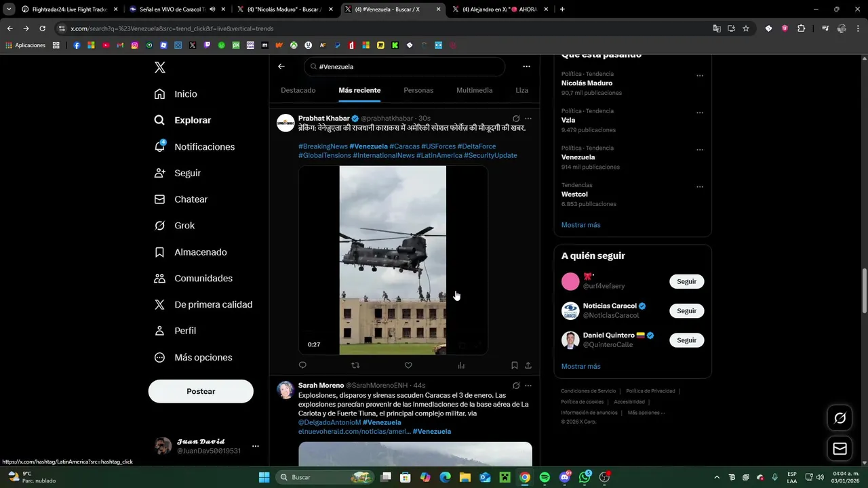Click Mostrar más under A quién seguir

pos(580,366)
